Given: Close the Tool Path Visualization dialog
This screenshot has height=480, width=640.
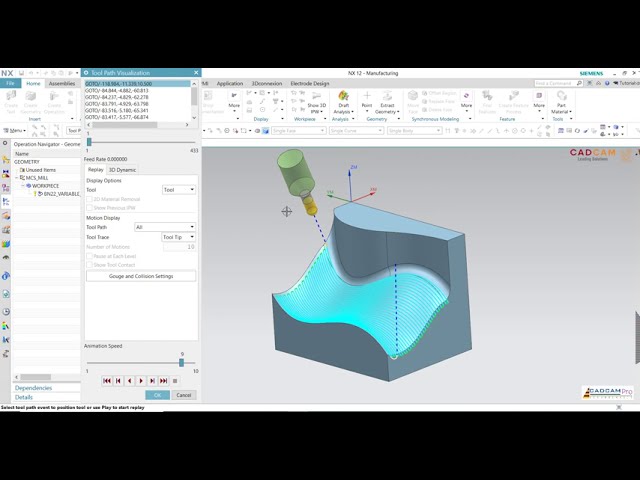Looking at the screenshot, I should (196, 73).
